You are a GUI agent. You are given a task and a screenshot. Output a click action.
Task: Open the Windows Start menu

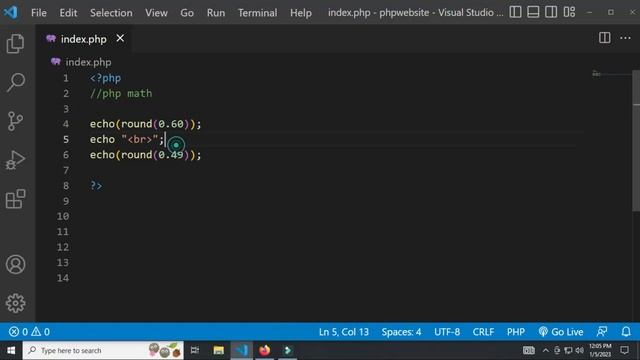(11, 351)
